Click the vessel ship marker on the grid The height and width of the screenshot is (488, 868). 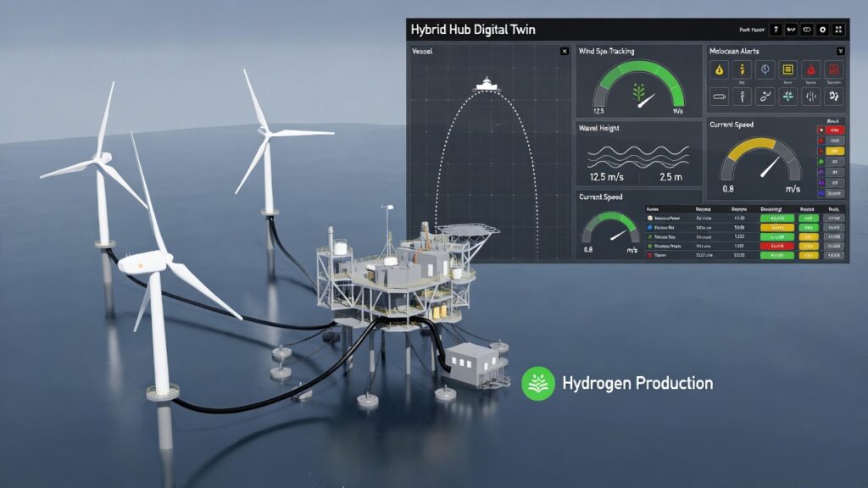pyautogui.click(x=487, y=84)
